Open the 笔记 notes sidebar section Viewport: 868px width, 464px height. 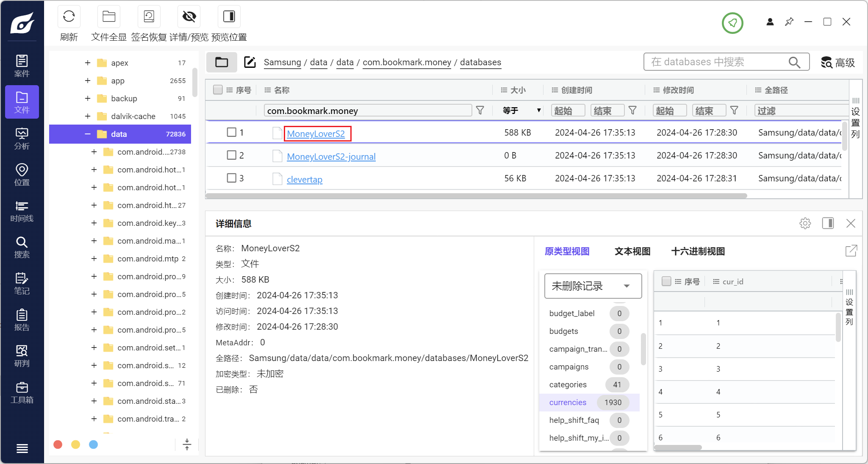(22, 283)
